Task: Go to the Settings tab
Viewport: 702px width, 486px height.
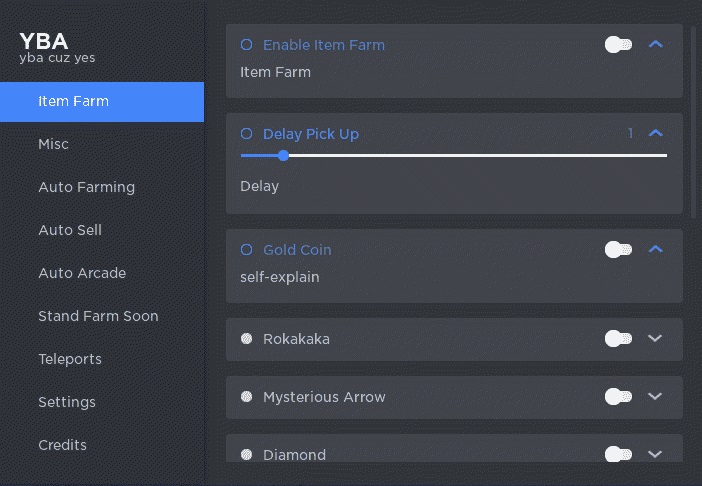Action: pos(67,402)
